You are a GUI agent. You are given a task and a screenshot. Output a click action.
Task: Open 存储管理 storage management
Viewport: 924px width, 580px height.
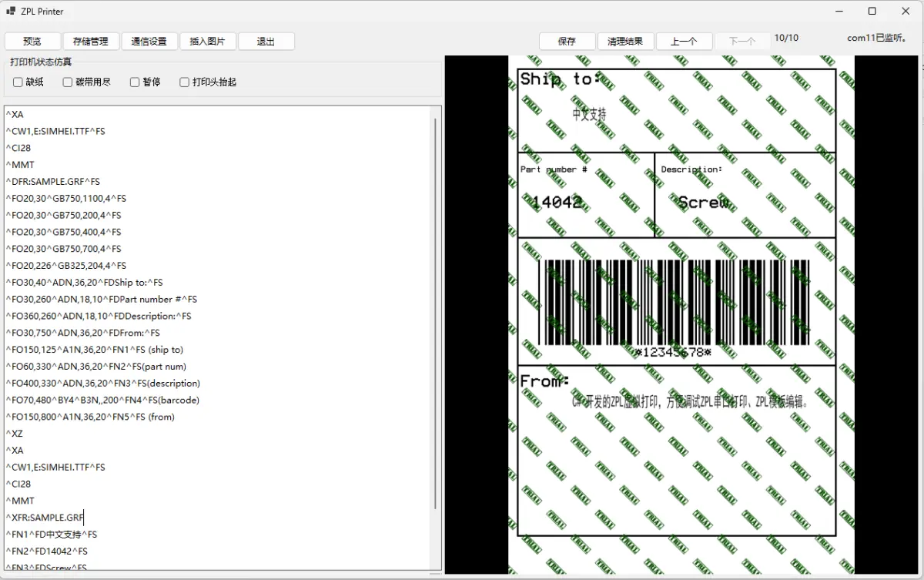91,42
